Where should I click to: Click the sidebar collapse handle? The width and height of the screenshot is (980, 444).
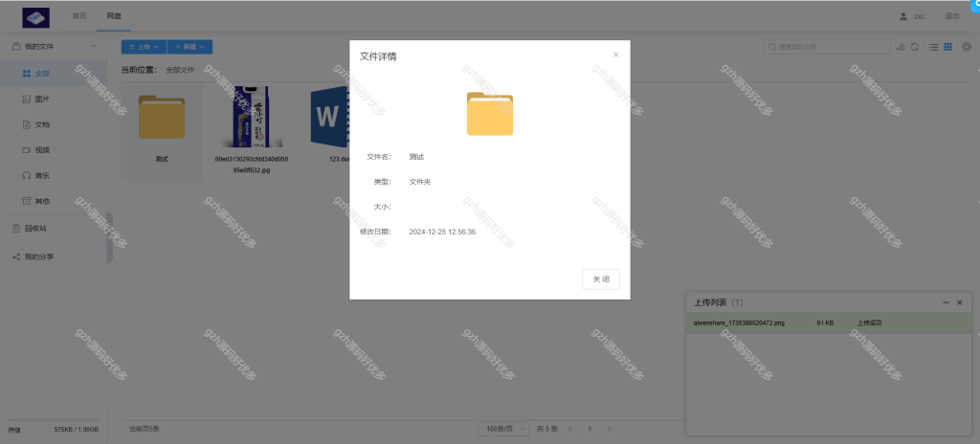click(110, 237)
